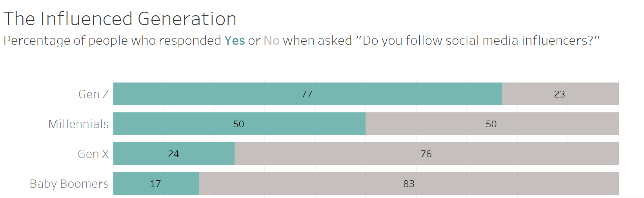Click the 24 value label
This screenshot has width=644, height=198.
[173, 154]
